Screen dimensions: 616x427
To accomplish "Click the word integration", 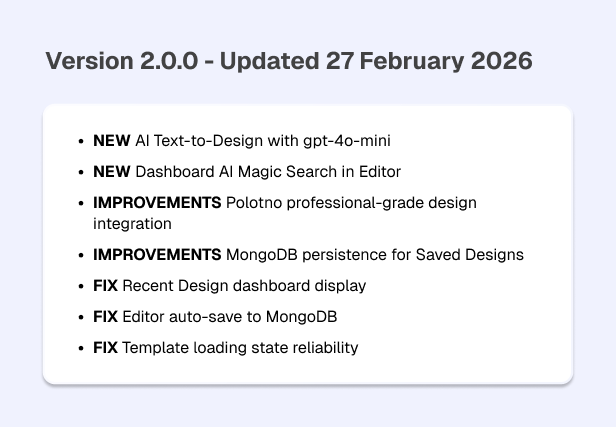I will 132,224.
